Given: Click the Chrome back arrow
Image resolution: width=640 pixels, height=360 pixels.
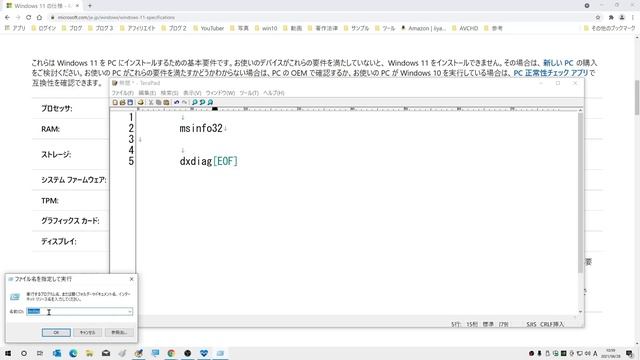Looking at the screenshot, I should pos(7,18).
